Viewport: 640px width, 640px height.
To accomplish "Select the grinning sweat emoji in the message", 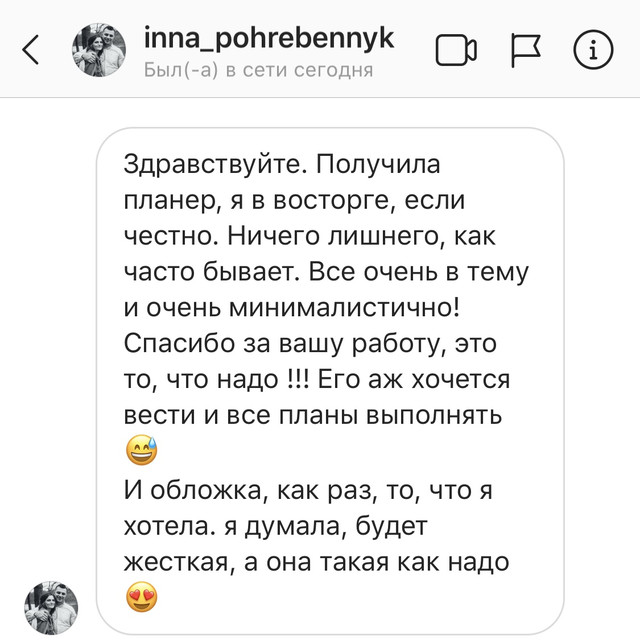I will (x=142, y=451).
